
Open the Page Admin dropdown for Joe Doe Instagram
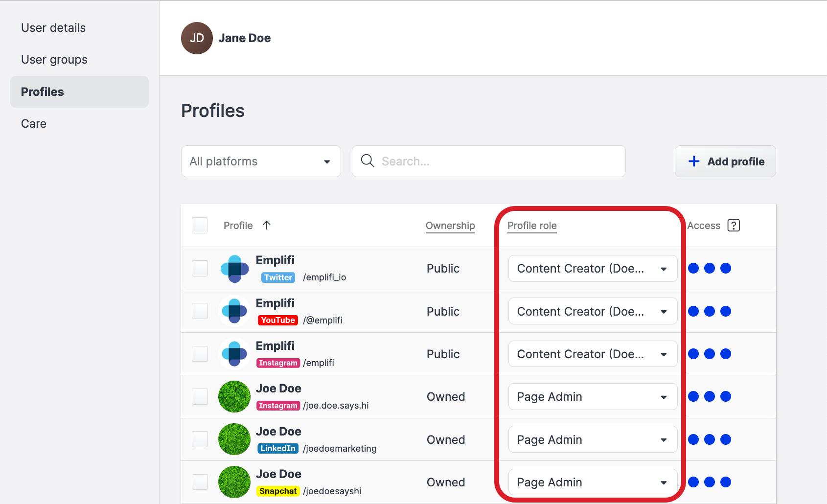[593, 397]
